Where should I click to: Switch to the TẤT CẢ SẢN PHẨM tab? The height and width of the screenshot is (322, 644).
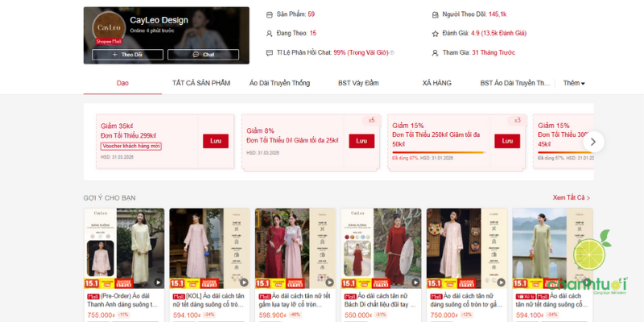(201, 83)
